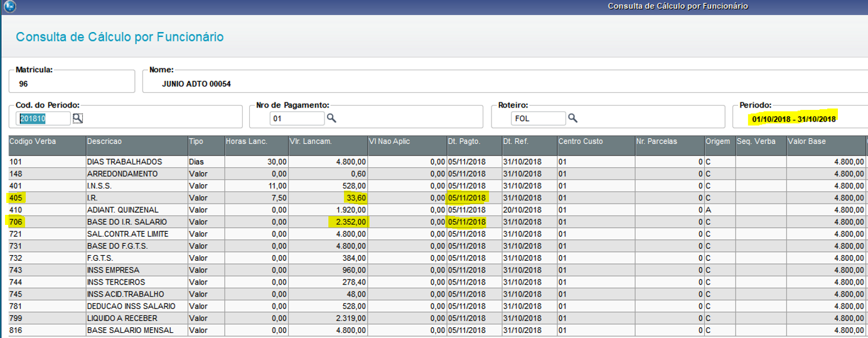The image size is (868, 338).
Task: Select verba code 706 cell
Action: click(47, 222)
